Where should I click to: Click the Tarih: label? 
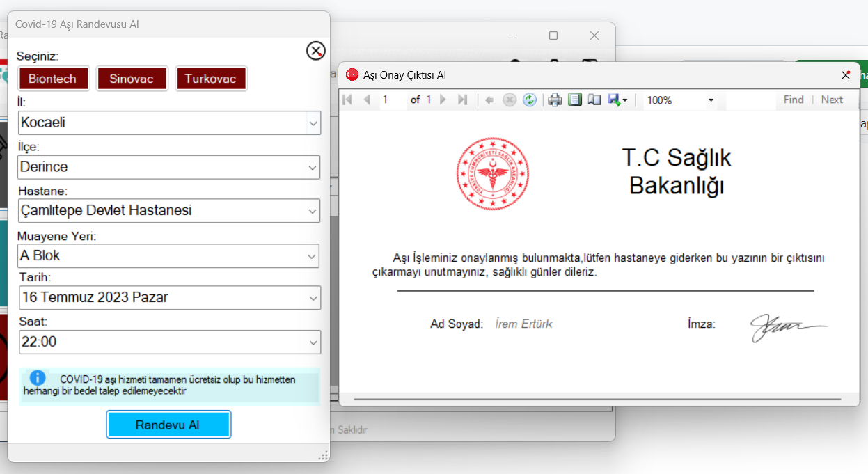[35, 278]
